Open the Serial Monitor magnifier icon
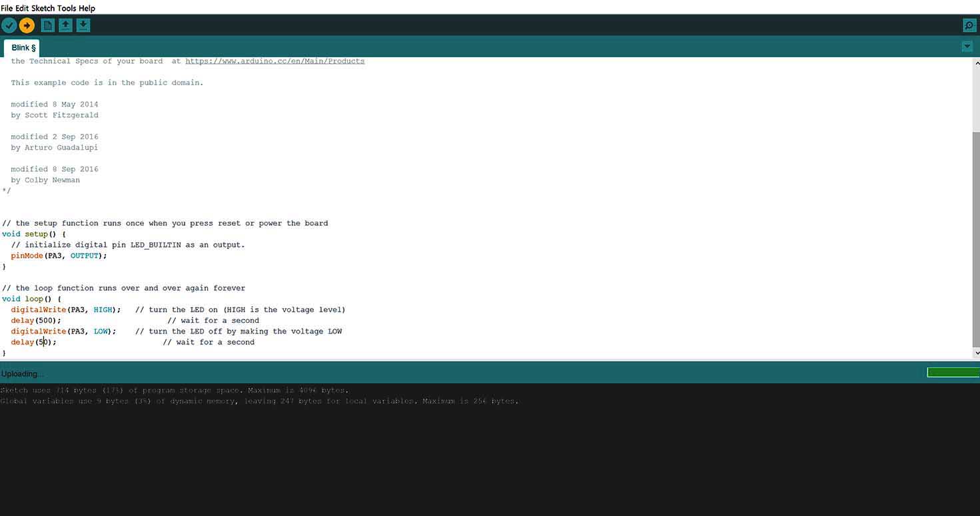The width and height of the screenshot is (980, 516). tap(969, 25)
